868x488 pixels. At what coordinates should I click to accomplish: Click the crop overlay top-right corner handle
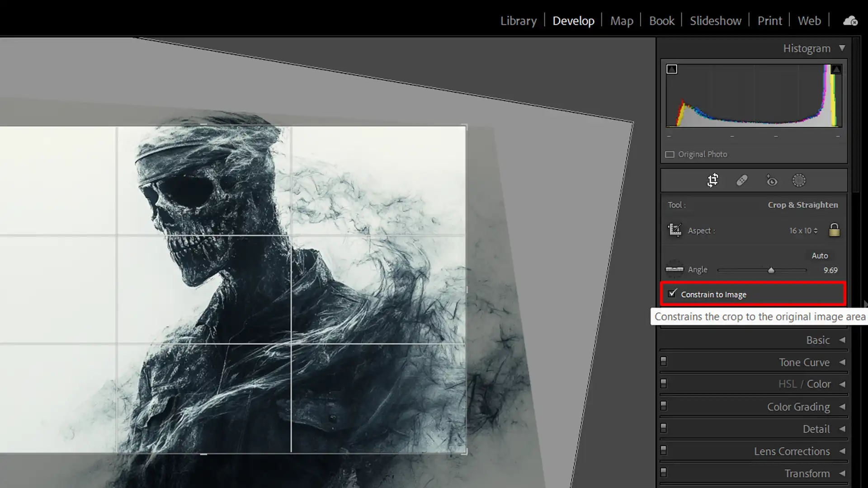[465, 126]
